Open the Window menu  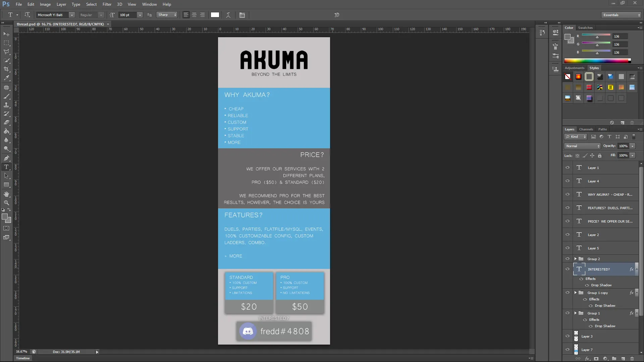(x=149, y=4)
